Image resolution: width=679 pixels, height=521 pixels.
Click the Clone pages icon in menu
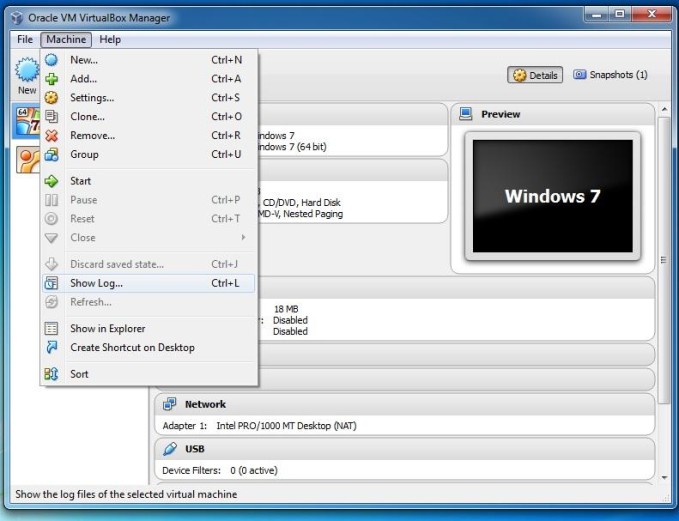point(52,116)
